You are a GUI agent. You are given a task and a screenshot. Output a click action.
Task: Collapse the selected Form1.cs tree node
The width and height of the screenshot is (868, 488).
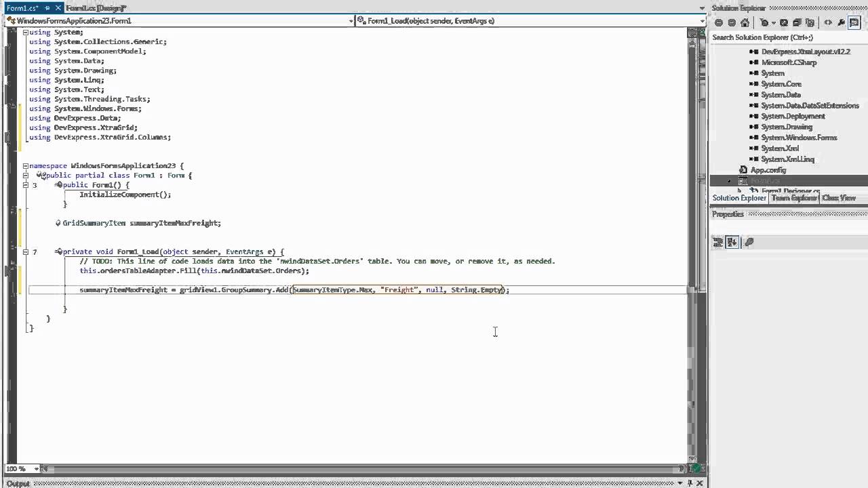(730, 181)
